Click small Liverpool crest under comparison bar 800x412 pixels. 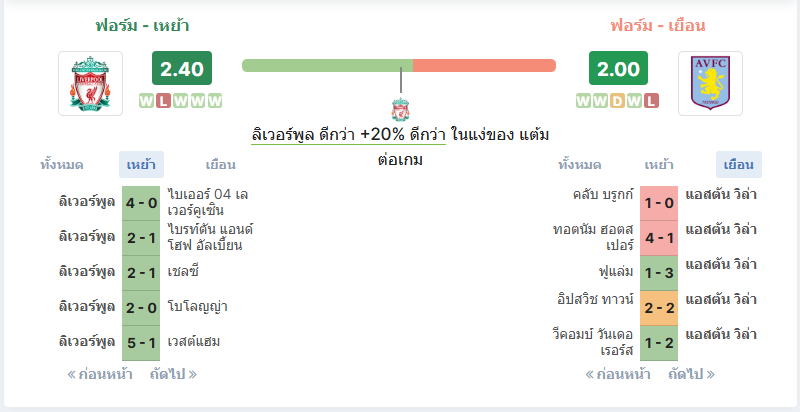[401, 110]
